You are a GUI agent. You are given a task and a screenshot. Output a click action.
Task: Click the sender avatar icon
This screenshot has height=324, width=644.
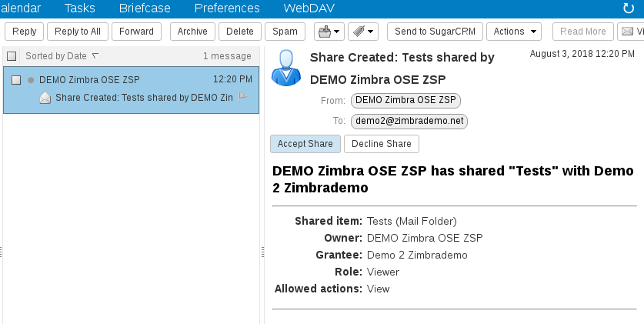(x=285, y=67)
